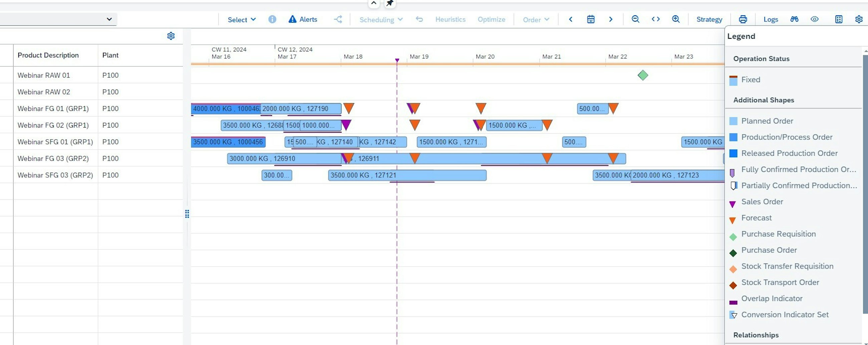Screen dimensions: 868x345
Task: Expand the Select dropdown menu
Action: [x=242, y=20]
